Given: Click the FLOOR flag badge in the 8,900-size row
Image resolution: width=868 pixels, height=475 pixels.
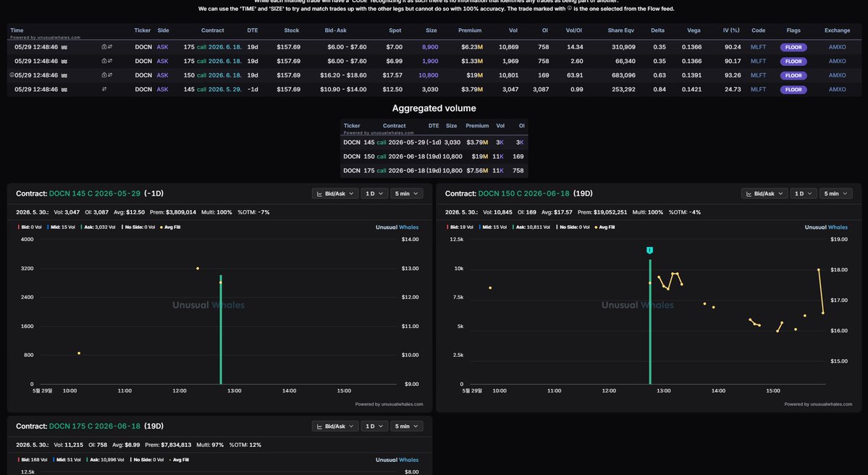Looking at the screenshot, I should pos(793,47).
